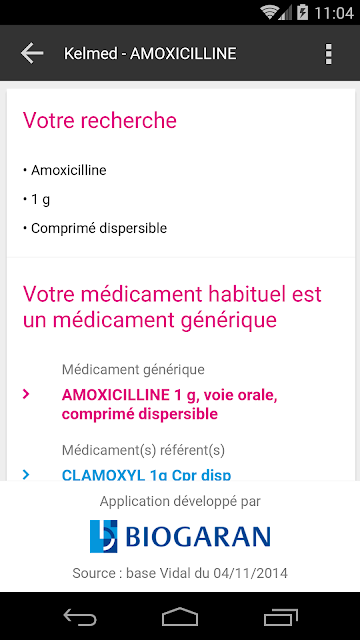
Task: Tap the Android home navigation button
Action: pyautogui.click(x=180, y=616)
